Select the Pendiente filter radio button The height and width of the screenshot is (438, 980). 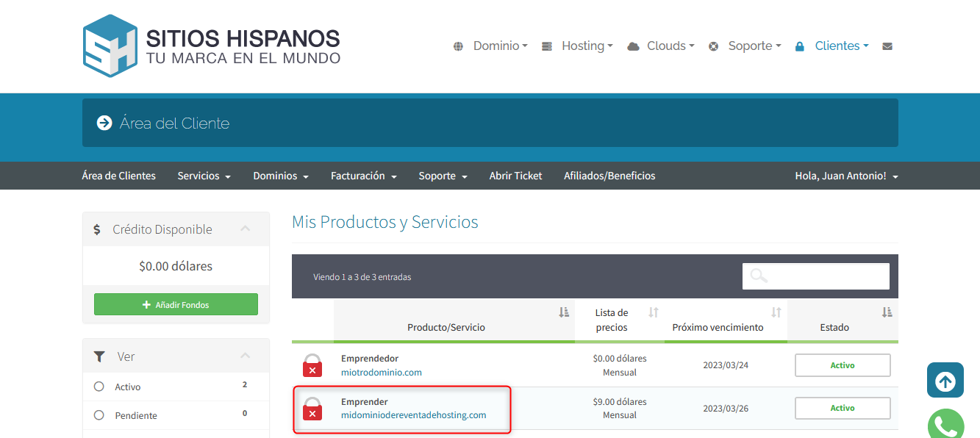click(99, 415)
